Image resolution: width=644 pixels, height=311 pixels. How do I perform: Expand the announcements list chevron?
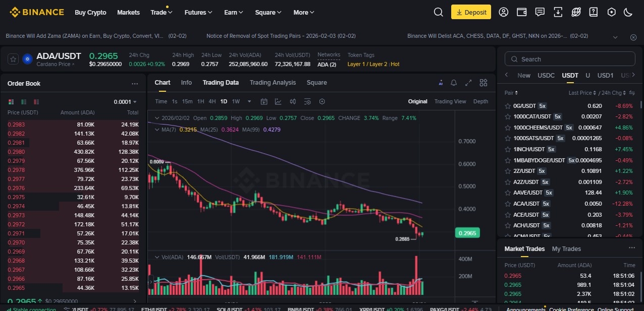[615, 37]
